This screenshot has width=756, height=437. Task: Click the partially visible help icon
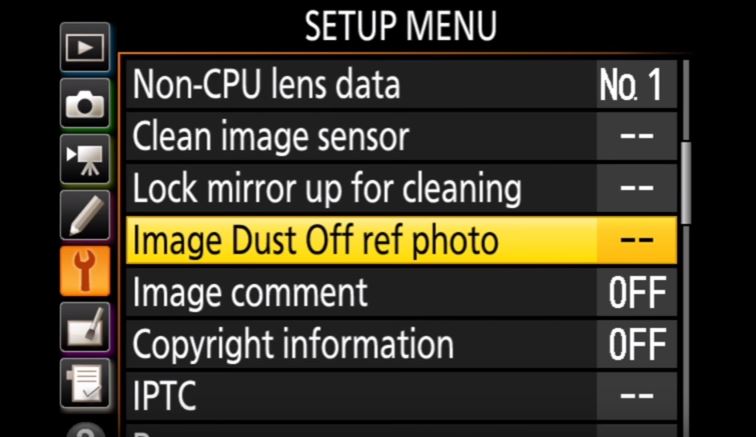click(85, 428)
